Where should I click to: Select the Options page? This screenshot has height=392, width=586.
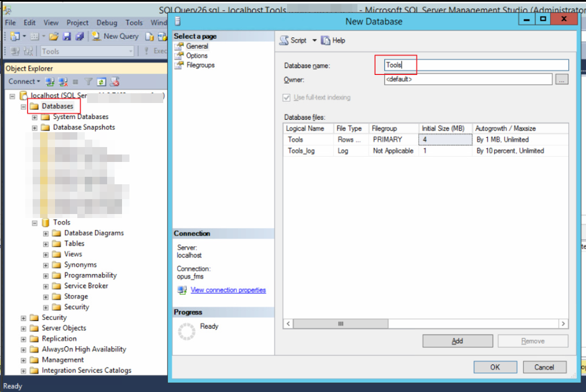(197, 56)
